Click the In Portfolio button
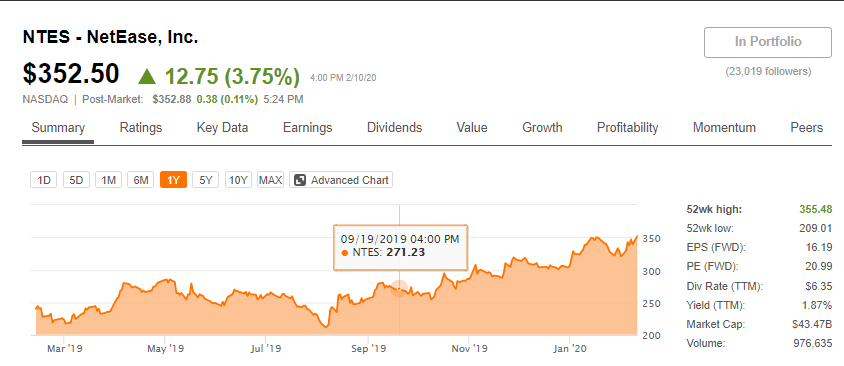 tap(768, 42)
